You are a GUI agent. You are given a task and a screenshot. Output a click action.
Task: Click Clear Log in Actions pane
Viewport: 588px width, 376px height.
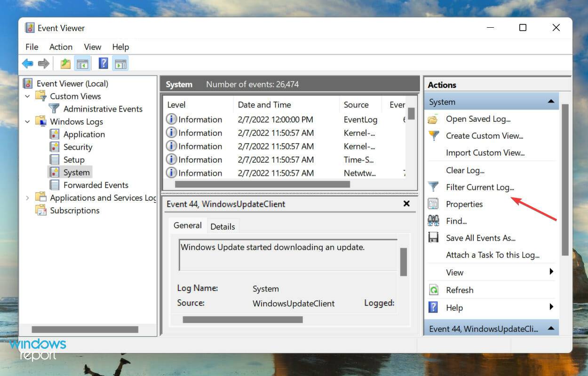[x=465, y=170]
